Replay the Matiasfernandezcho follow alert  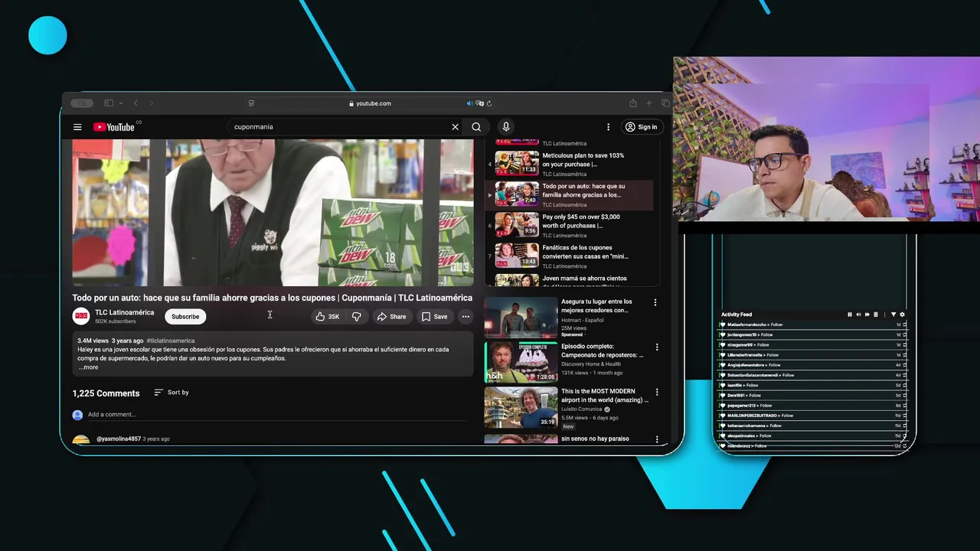(x=904, y=324)
